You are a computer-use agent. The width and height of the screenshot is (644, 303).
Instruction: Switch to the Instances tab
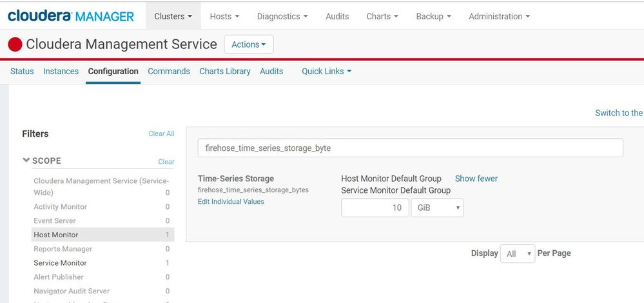[61, 72]
